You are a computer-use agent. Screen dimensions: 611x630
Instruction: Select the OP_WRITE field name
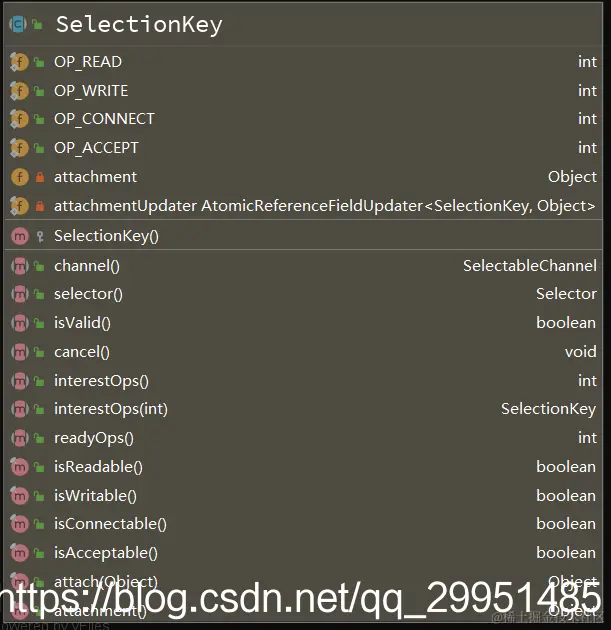click(91, 91)
